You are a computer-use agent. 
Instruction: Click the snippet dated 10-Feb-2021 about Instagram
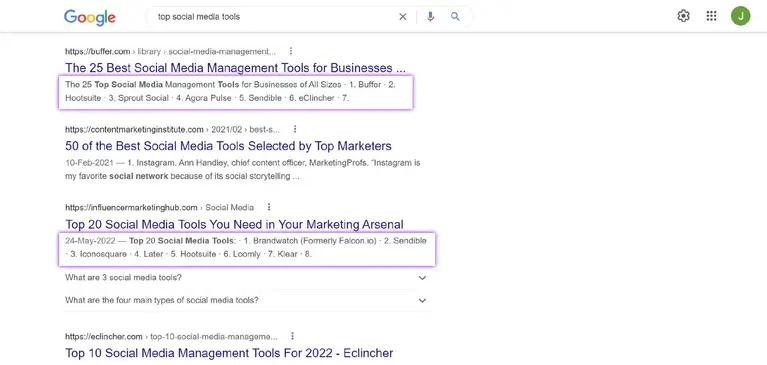click(x=243, y=169)
